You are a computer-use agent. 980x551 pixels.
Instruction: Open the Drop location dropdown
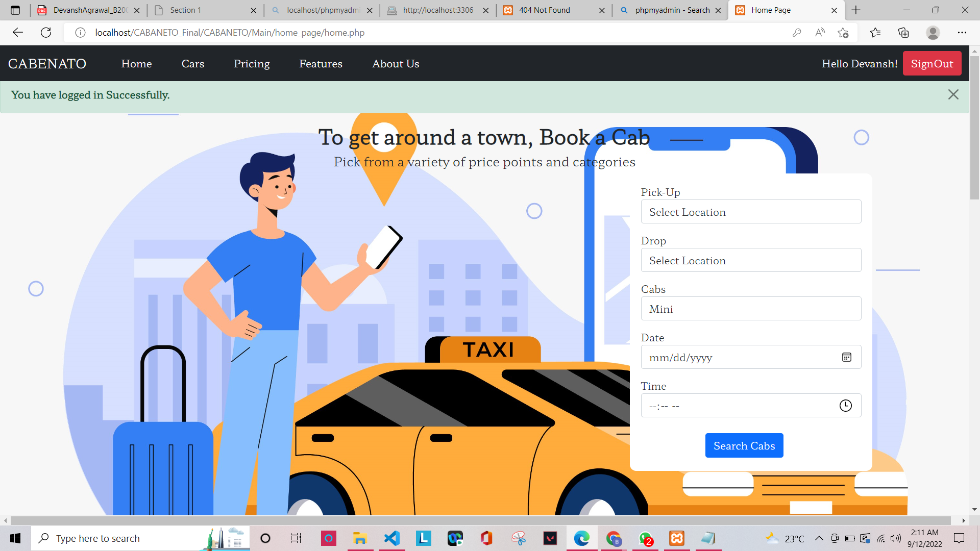(751, 260)
